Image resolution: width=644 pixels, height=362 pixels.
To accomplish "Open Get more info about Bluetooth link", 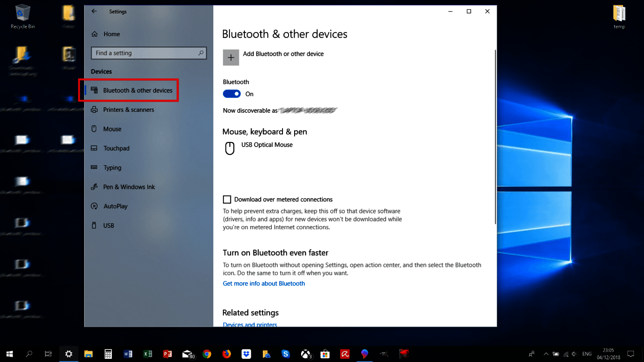I will point(263,283).
